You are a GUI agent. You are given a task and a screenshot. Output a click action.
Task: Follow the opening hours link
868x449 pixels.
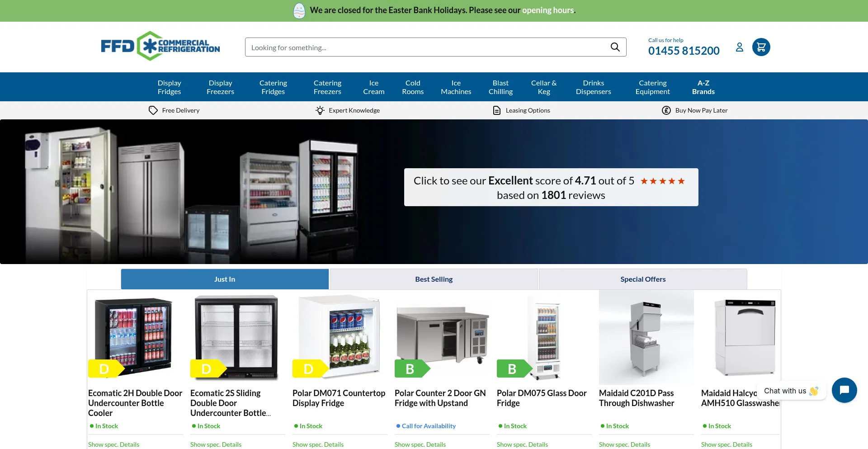pyautogui.click(x=547, y=10)
